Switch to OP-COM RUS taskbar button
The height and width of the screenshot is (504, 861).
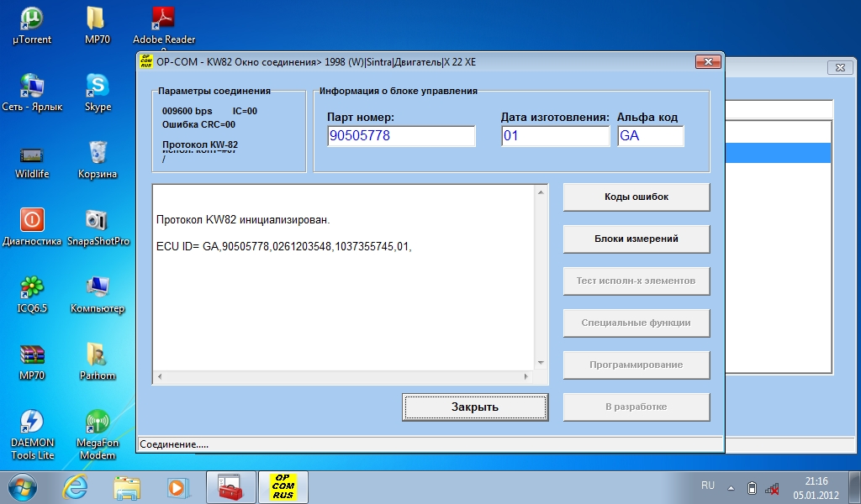click(283, 487)
